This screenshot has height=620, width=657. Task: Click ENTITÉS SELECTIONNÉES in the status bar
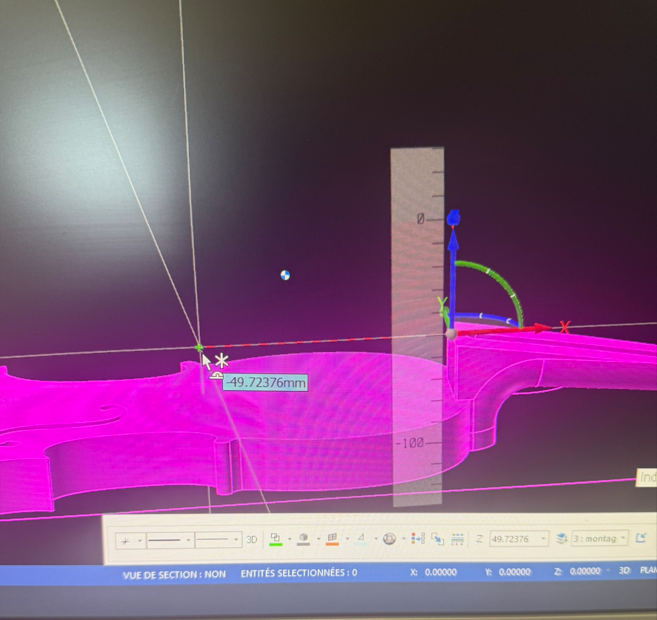[x=298, y=574]
